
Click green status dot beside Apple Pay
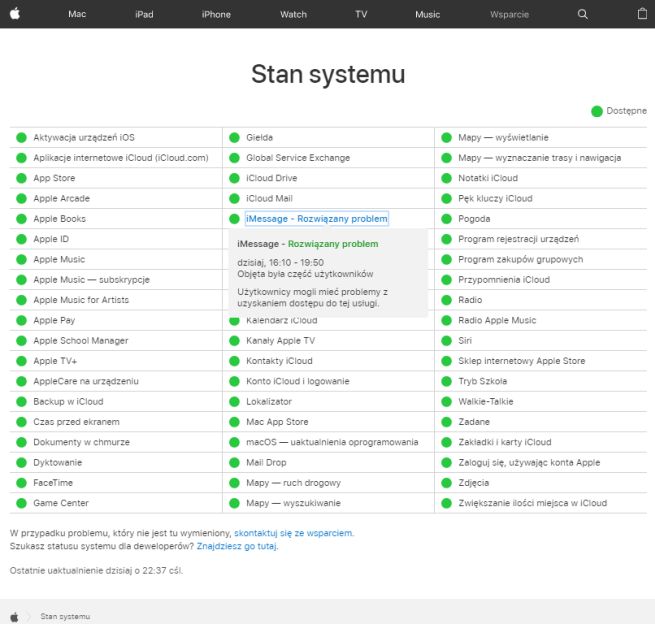[21, 321]
